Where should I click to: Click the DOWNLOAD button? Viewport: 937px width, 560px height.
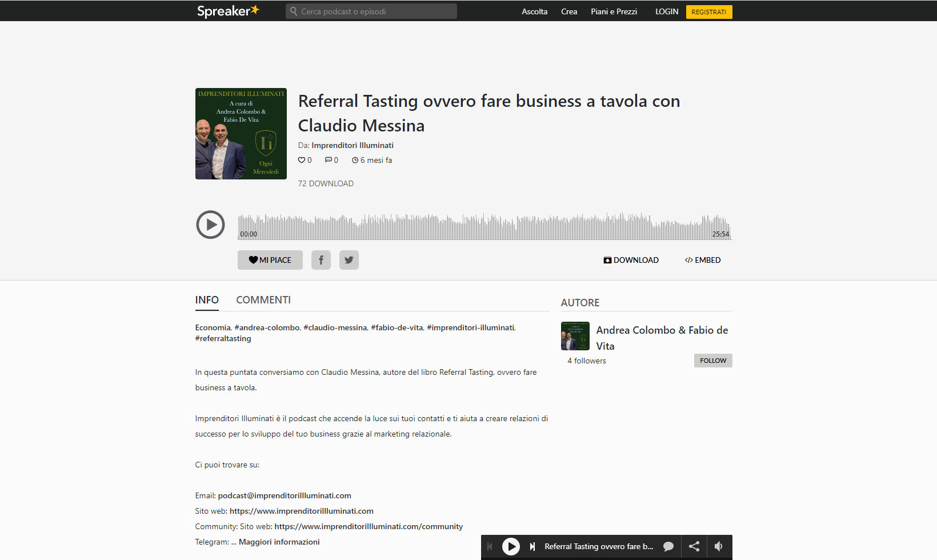(631, 260)
